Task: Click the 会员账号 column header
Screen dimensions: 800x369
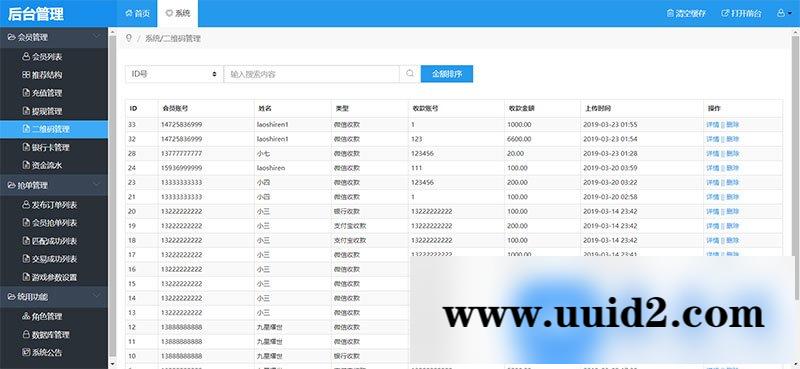Action: coord(176,108)
